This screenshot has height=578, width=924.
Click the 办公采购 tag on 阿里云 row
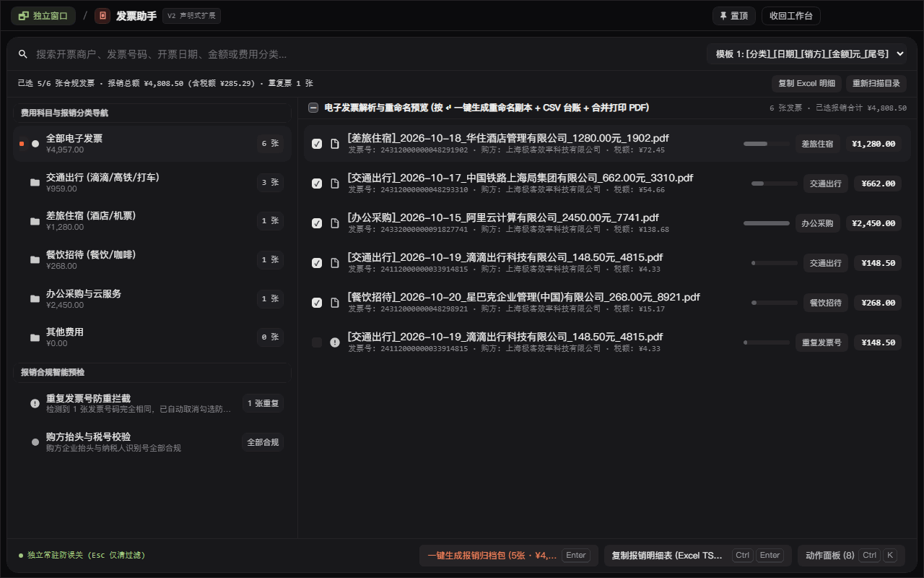(818, 223)
